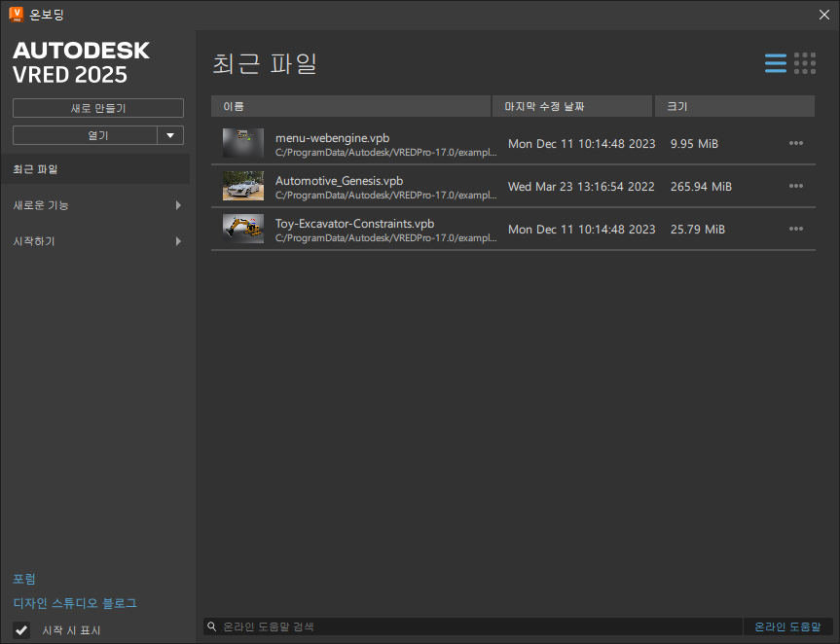This screenshot has height=644, width=840.
Task: Open the menu-webengine.vpb thumbnail
Action: click(x=243, y=143)
